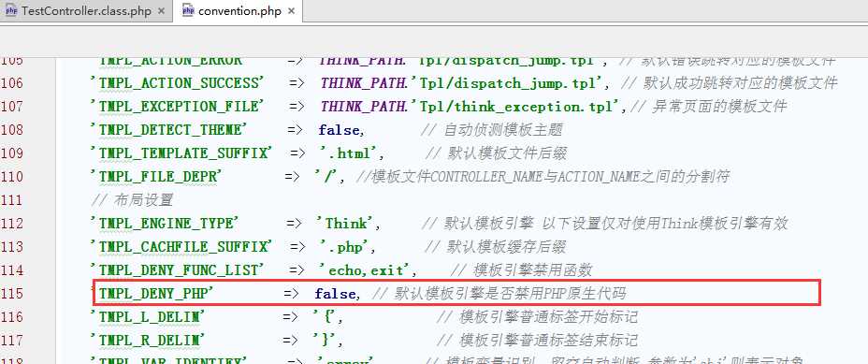The height and width of the screenshot is (364, 868).
Task: Close the convention.php tab
Action: coord(291,11)
